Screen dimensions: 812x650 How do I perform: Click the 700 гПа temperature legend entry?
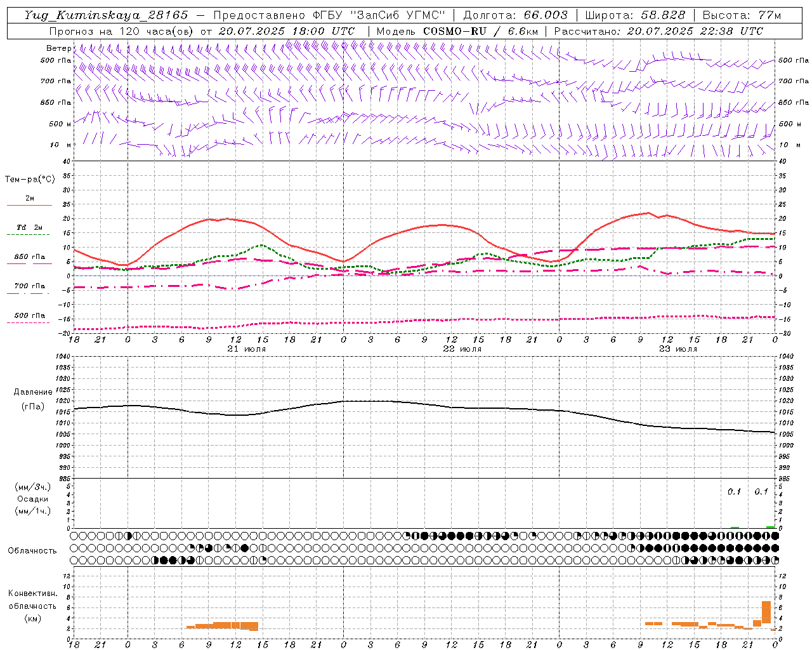tap(30, 286)
